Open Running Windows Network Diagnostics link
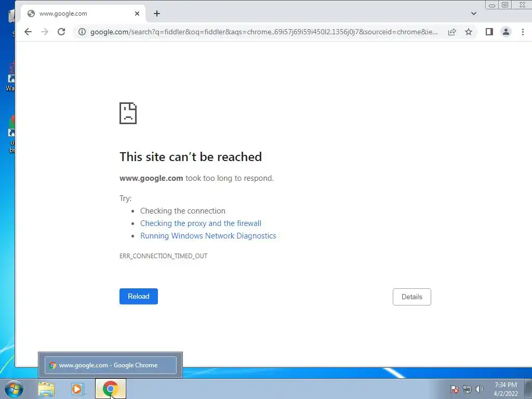The image size is (532, 399). coord(208,236)
